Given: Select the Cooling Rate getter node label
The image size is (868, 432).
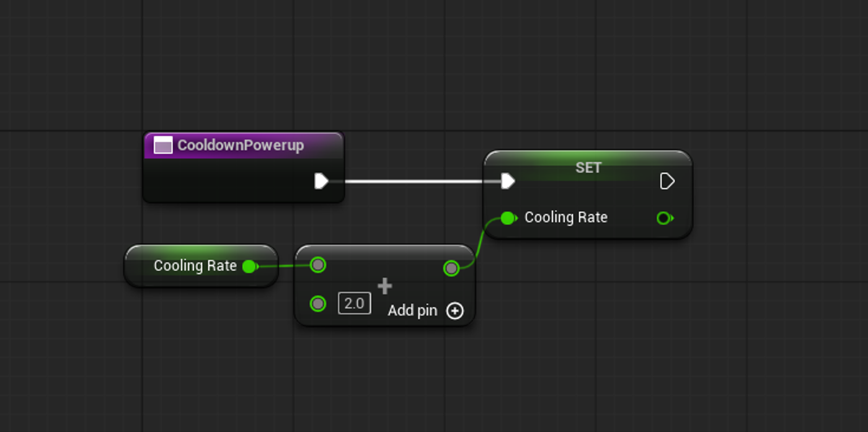Looking at the screenshot, I should point(195,266).
